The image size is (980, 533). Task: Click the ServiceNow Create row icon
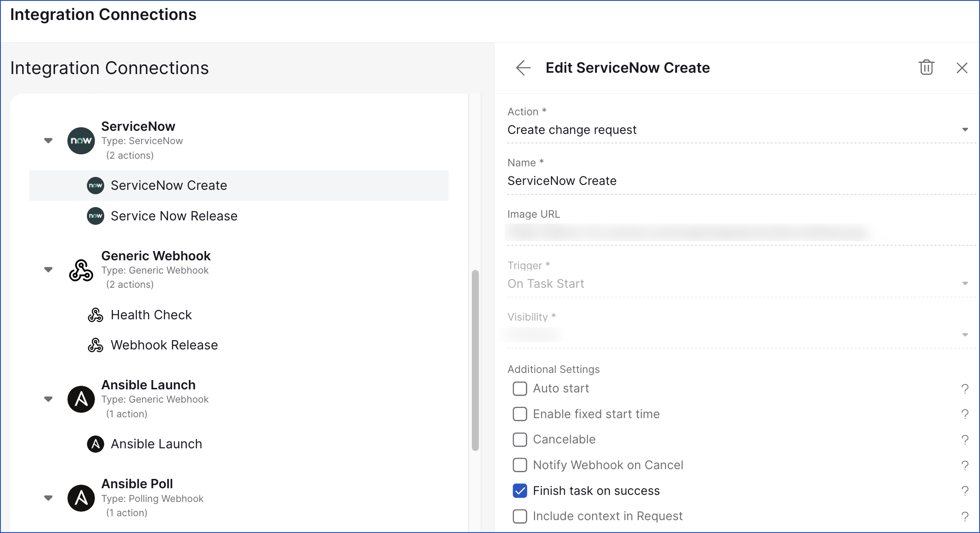pos(95,185)
